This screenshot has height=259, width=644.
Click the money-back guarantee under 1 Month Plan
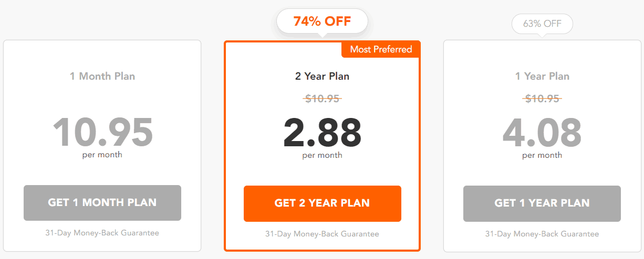pos(102,233)
